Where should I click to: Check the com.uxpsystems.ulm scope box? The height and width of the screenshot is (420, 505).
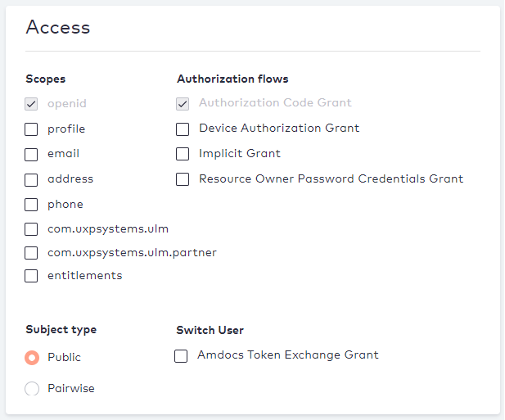click(31, 229)
